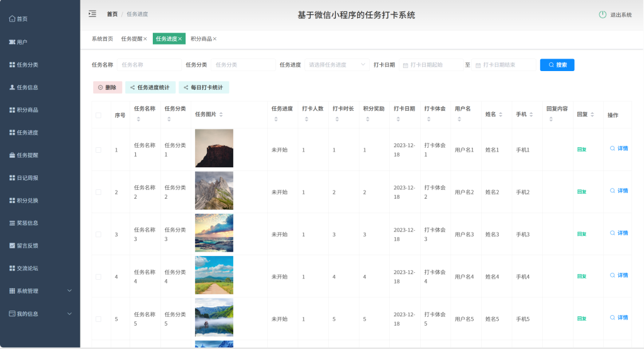Click green 回复 for 用户名3 row
The height and width of the screenshot is (349, 644).
point(582,234)
